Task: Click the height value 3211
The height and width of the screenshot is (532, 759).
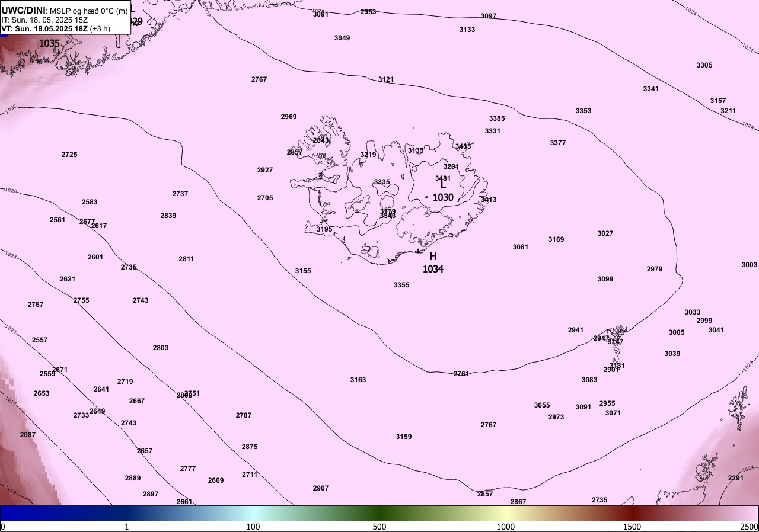Action: [728, 111]
